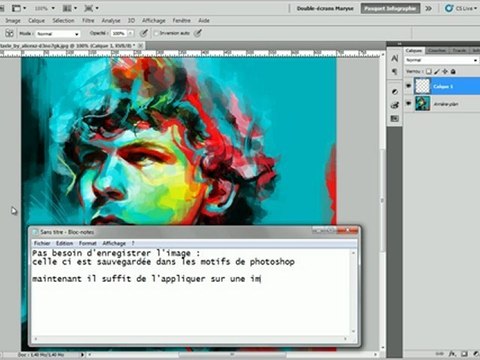Click Bloc-notes vertical scrollbar down arrow
The image size is (480, 360).
point(354,332)
